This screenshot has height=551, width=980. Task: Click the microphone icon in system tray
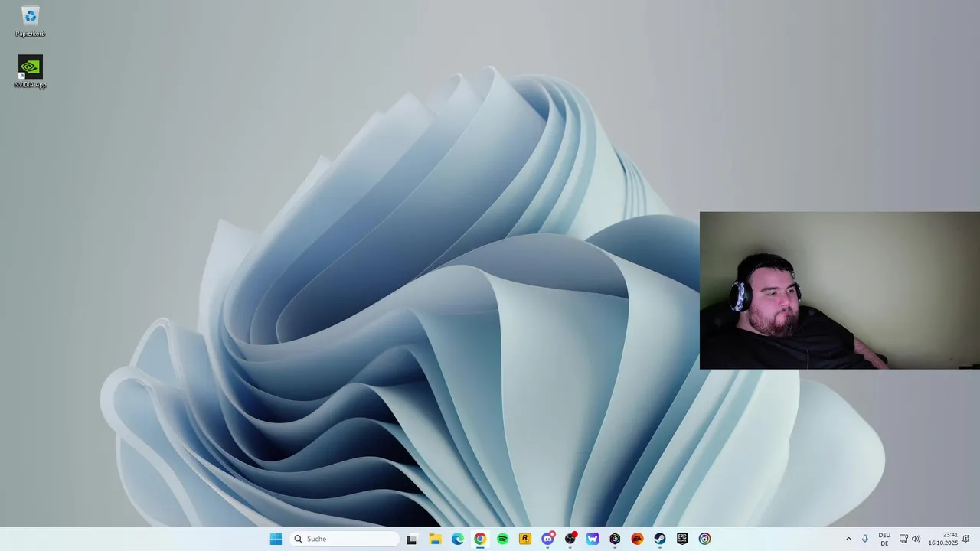coord(865,539)
